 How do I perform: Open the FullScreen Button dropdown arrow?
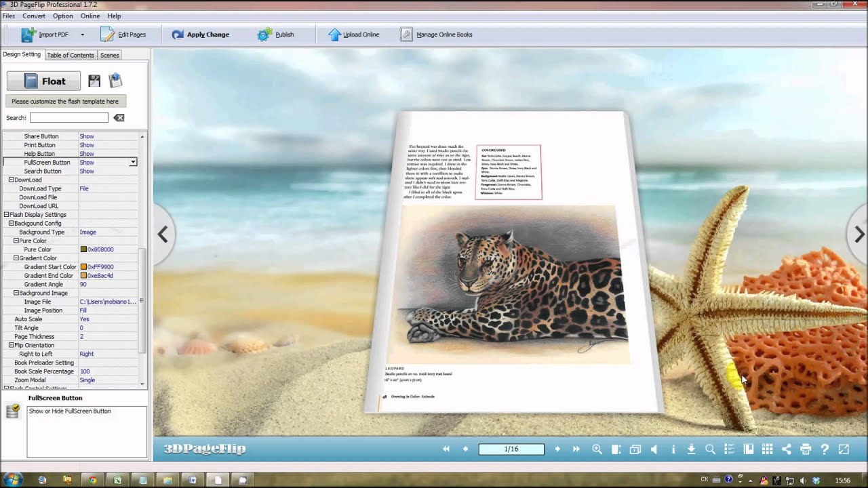(133, 163)
